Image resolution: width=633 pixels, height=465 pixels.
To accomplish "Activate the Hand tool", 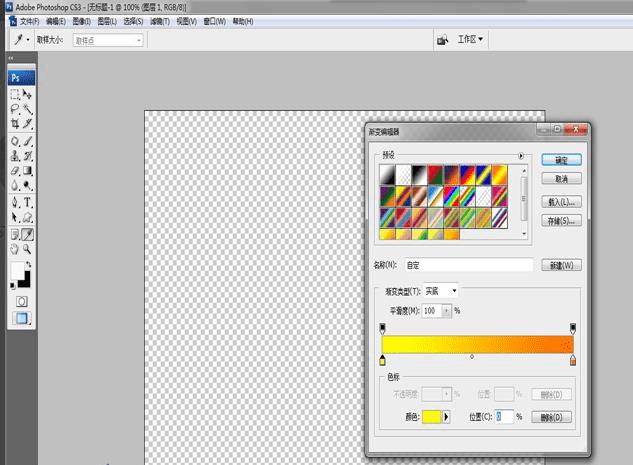I will click(15, 249).
